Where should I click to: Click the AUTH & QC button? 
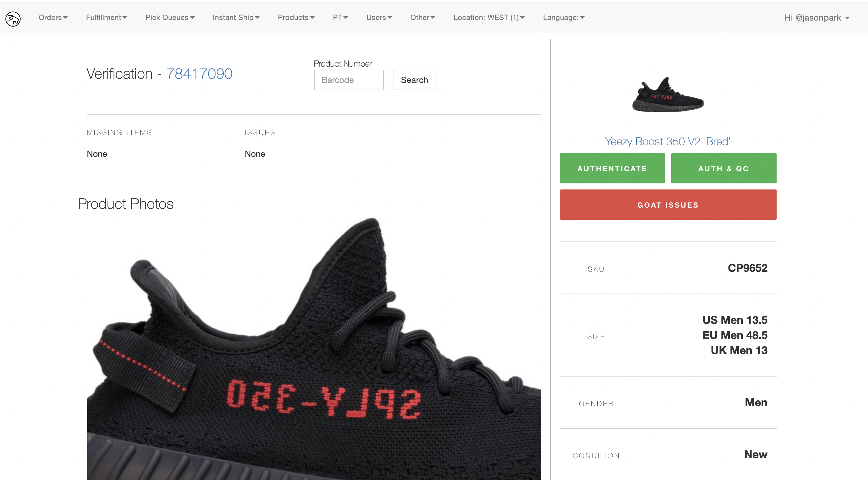pos(723,168)
